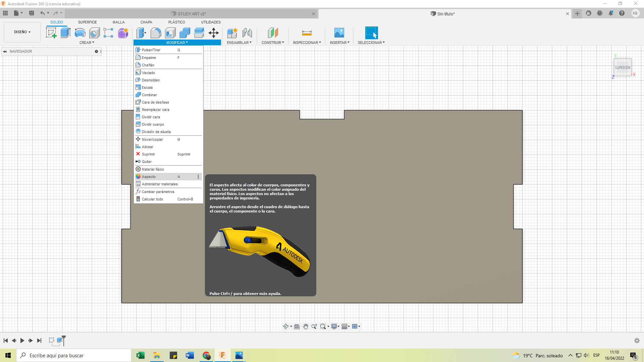Collapse the NAVEGADOR panel arrows

tap(5, 51)
